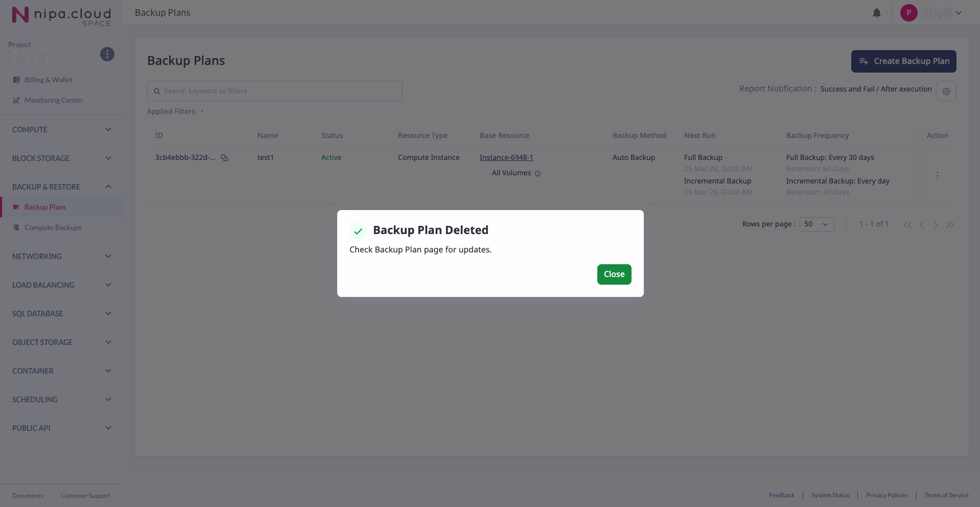The width and height of the screenshot is (980, 507).
Task: Open report notification settings gear
Action: point(946,91)
